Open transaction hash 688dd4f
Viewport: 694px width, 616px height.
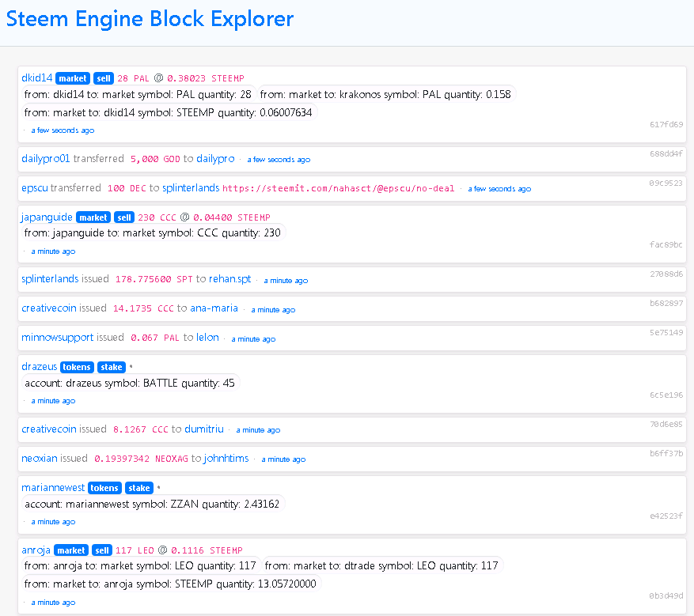pyautogui.click(x=666, y=153)
